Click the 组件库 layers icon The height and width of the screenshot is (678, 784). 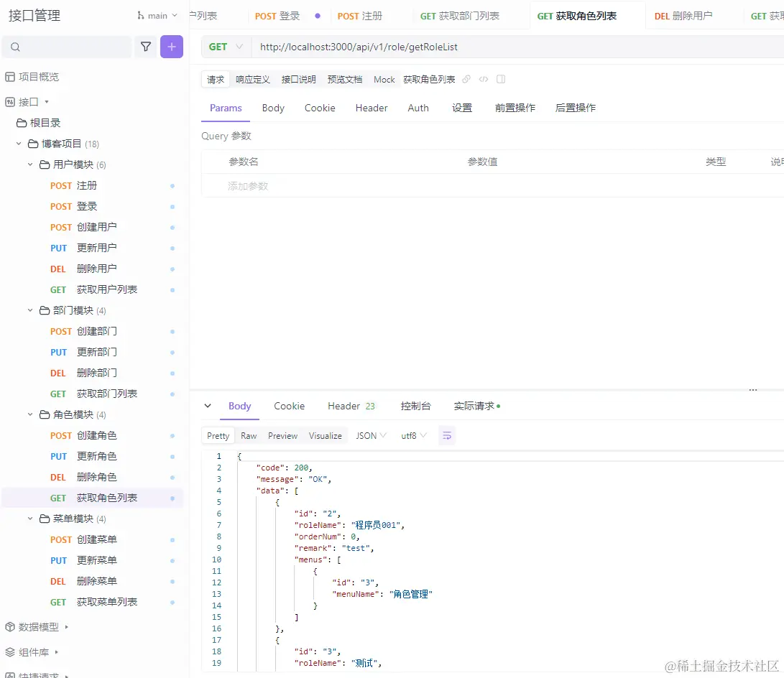10,652
